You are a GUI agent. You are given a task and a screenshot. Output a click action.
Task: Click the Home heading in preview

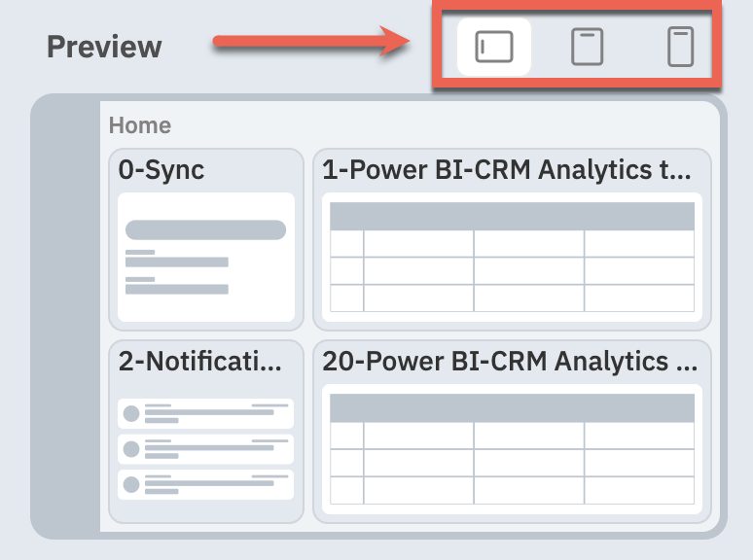click(x=140, y=125)
